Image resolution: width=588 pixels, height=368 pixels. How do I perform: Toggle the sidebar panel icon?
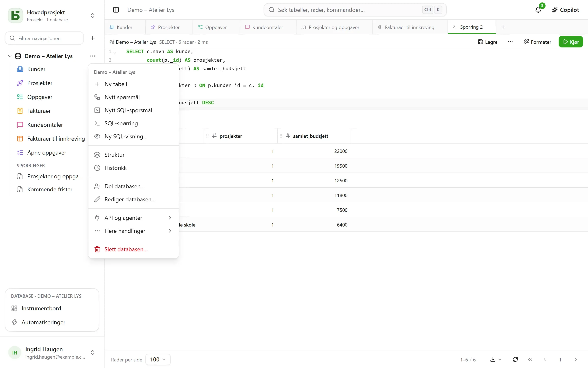(116, 10)
